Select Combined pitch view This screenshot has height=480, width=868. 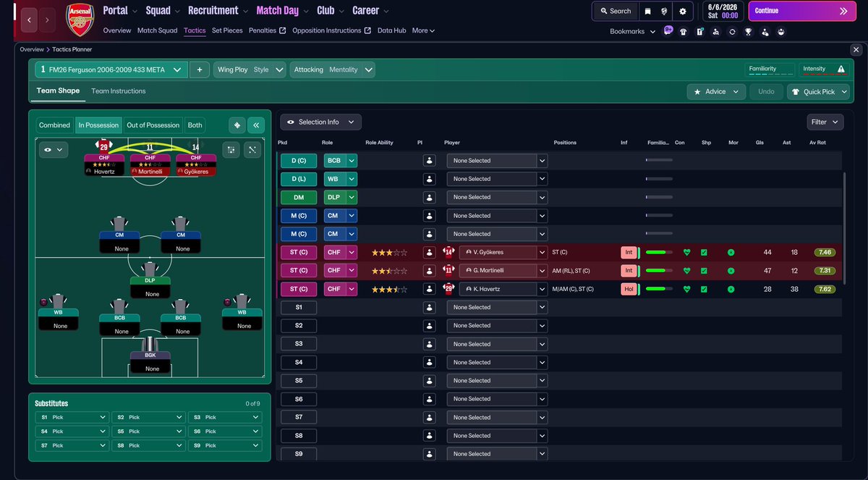pos(54,125)
